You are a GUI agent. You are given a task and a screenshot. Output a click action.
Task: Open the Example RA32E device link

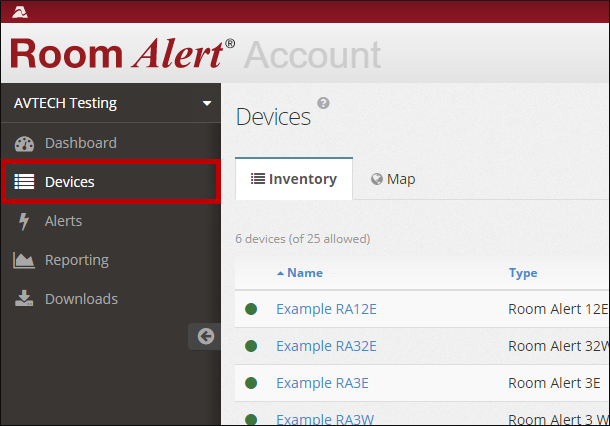point(326,346)
